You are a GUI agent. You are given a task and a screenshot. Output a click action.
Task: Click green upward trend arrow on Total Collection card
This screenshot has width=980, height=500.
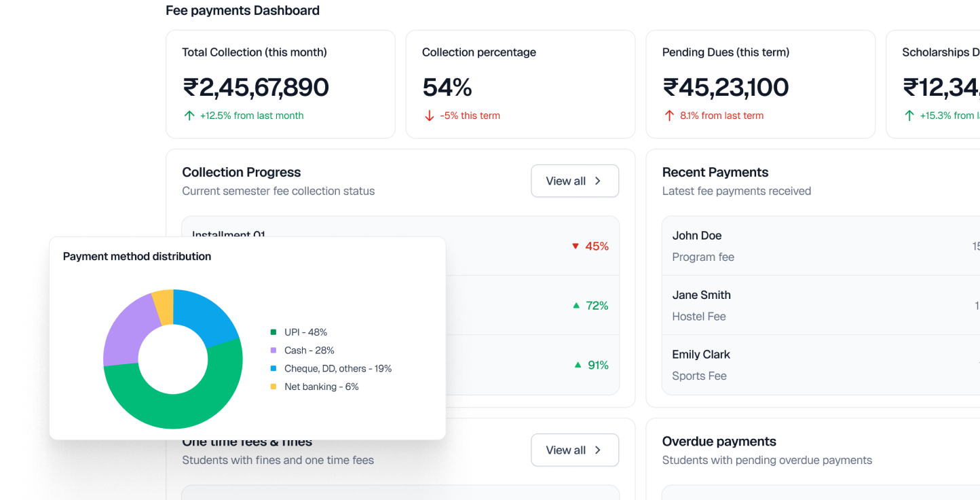[x=189, y=115]
